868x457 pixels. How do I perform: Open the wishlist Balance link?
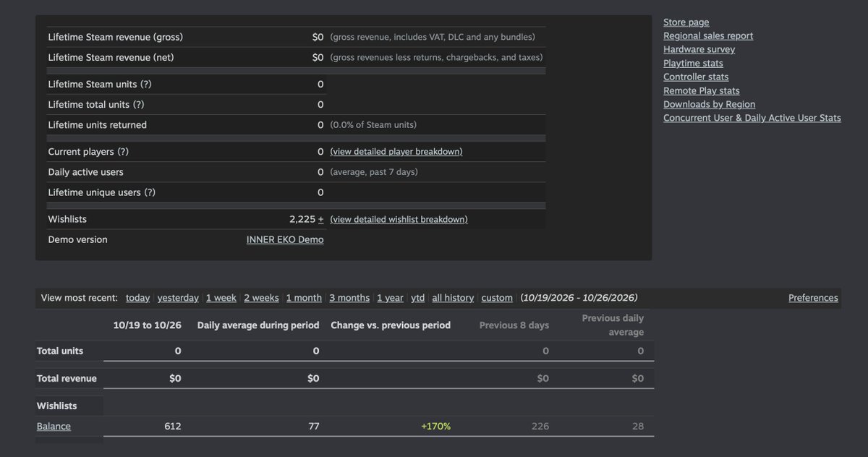point(54,427)
